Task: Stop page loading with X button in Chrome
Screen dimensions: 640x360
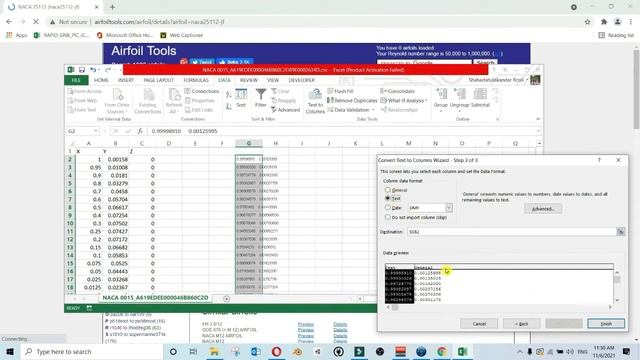Action: (x=36, y=22)
